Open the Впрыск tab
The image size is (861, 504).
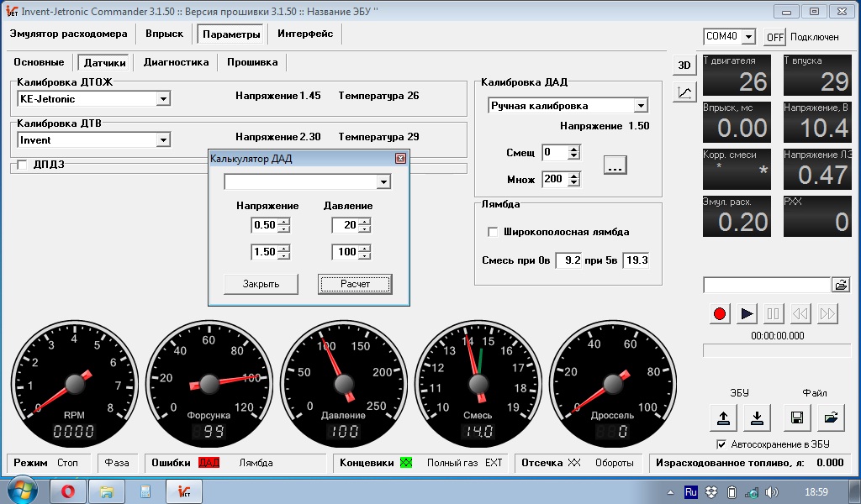click(x=164, y=34)
